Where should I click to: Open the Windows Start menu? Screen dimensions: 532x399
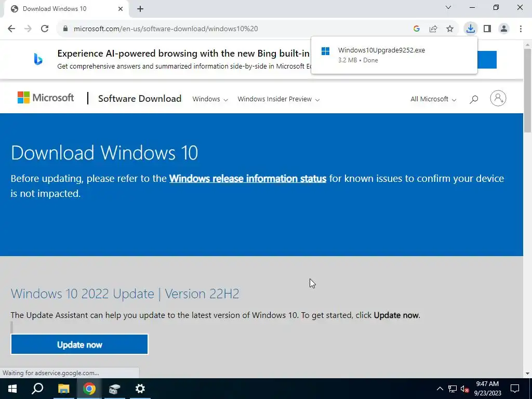[12, 389]
